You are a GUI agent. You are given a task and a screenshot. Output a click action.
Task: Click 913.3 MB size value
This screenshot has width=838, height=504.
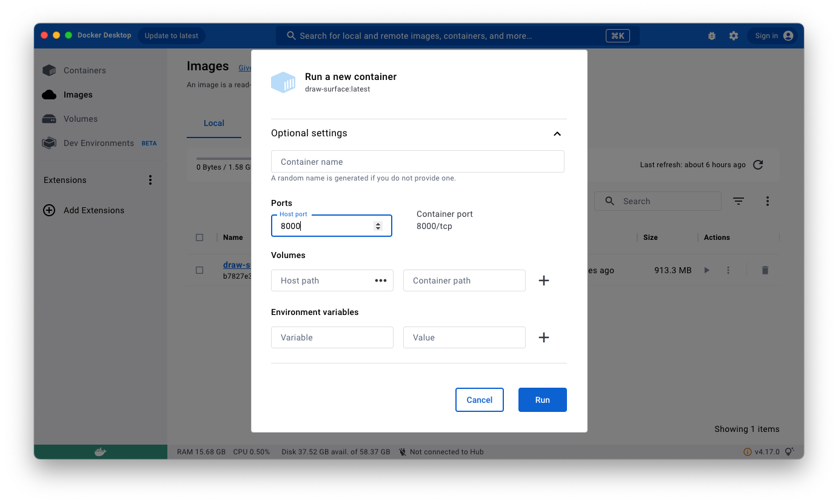(673, 270)
